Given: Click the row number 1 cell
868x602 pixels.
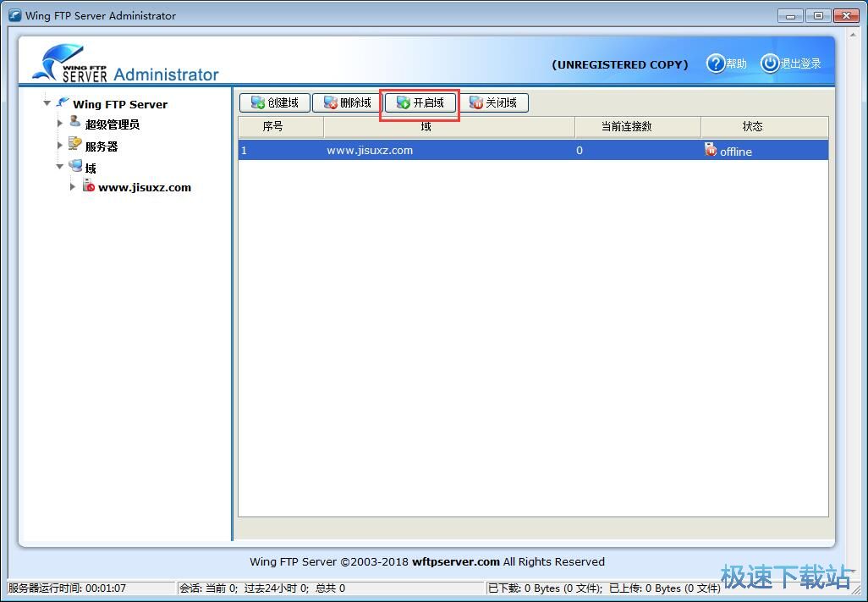Looking at the screenshot, I should (244, 150).
